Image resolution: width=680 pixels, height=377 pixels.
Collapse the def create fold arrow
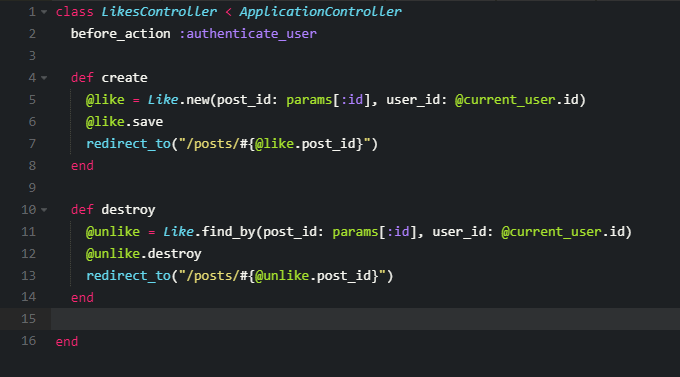pos(44,79)
